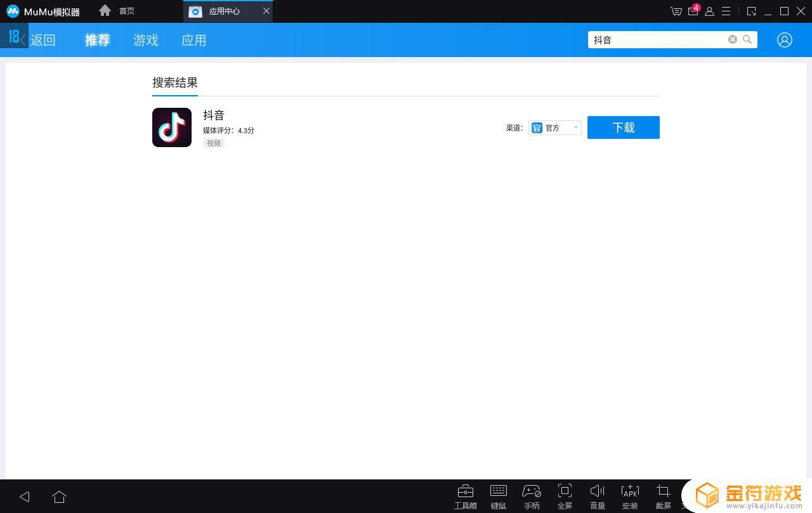The height and width of the screenshot is (513, 812).
Task: Click the 媒体评分：4.3分 rating text
Action: pos(228,131)
